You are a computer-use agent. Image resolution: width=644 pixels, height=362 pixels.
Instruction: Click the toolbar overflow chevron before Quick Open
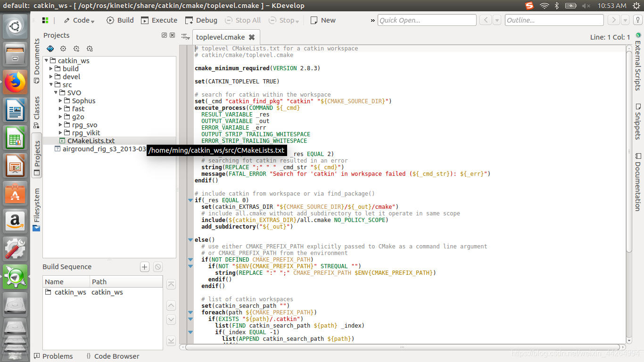pos(373,20)
